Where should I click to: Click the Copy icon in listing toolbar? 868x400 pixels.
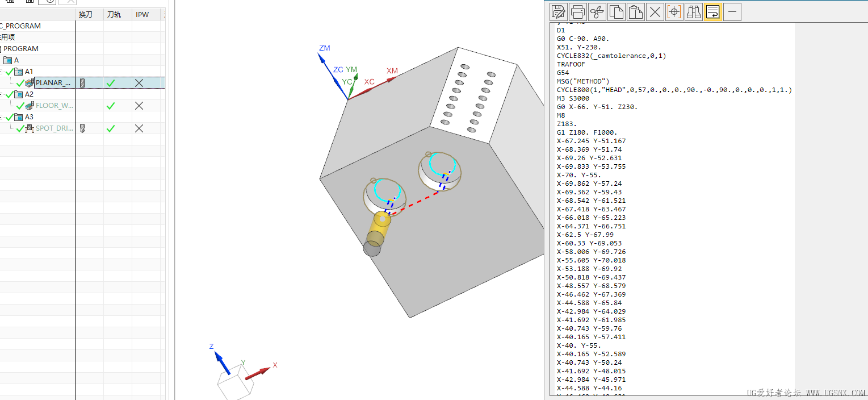pos(617,11)
